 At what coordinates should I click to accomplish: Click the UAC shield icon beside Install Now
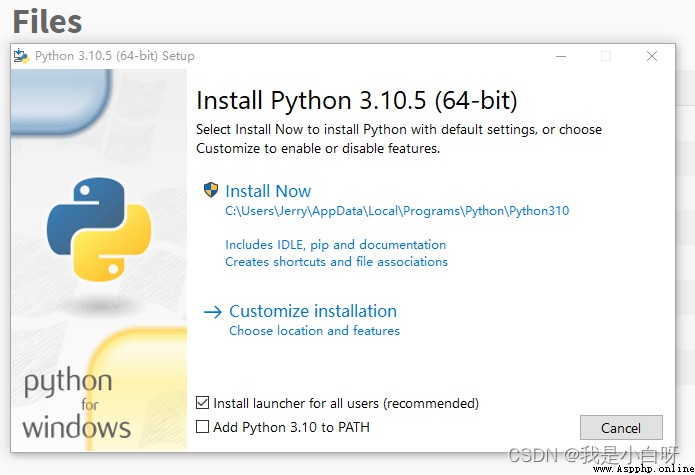pos(211,190)
